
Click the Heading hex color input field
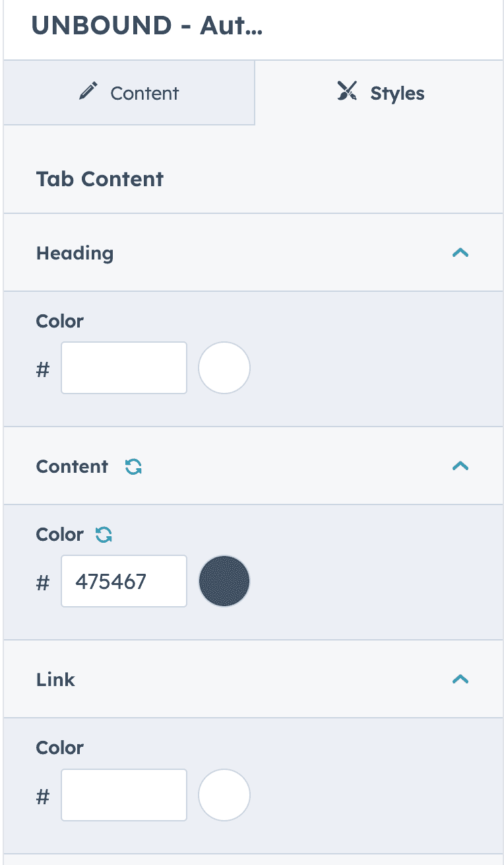[x=123, y=367]
